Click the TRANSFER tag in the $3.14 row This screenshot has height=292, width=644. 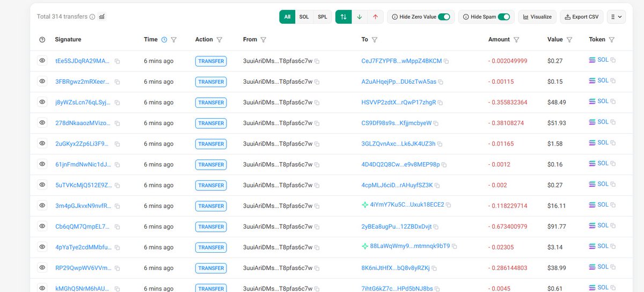pyautogui.click(x=211, y=247)
